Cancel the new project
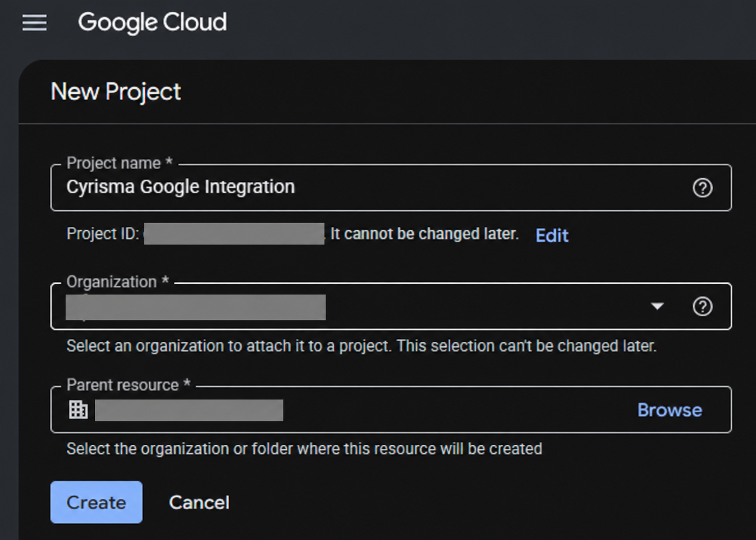Screen dimensions: 756x540 199,503
